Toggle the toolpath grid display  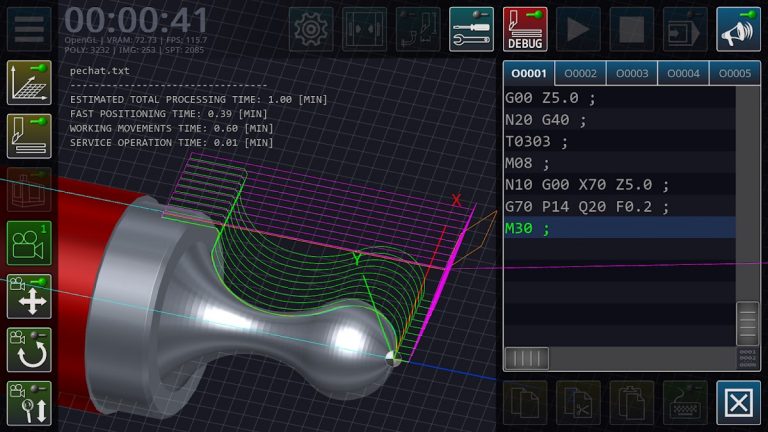(29, 82)
